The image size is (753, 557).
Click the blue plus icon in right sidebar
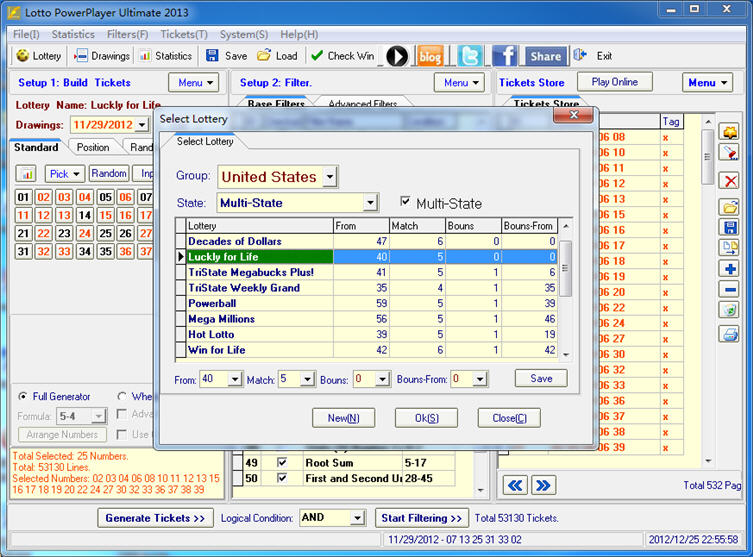(x=730, y=269)
